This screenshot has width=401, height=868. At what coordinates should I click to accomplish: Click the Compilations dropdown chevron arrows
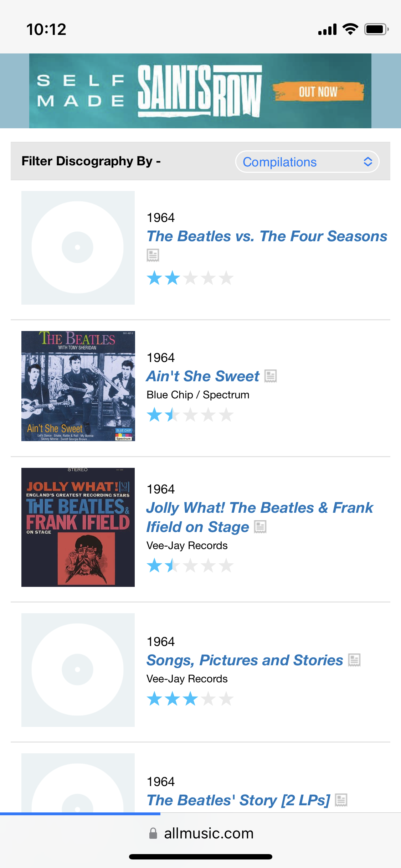click(x=368, y=162)
